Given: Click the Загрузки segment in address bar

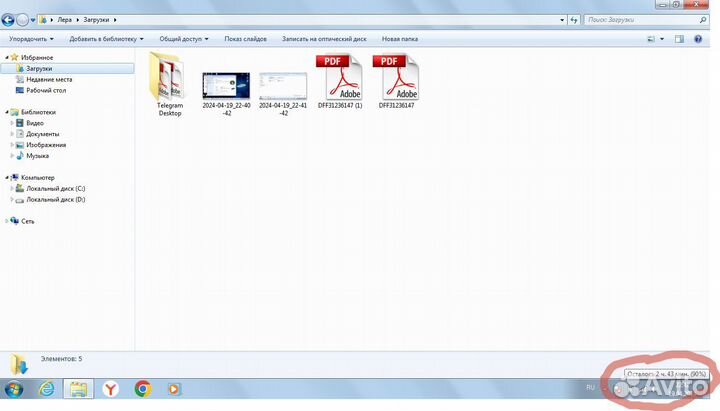Looking at the screenshot, I should click(x=96, y=20).
